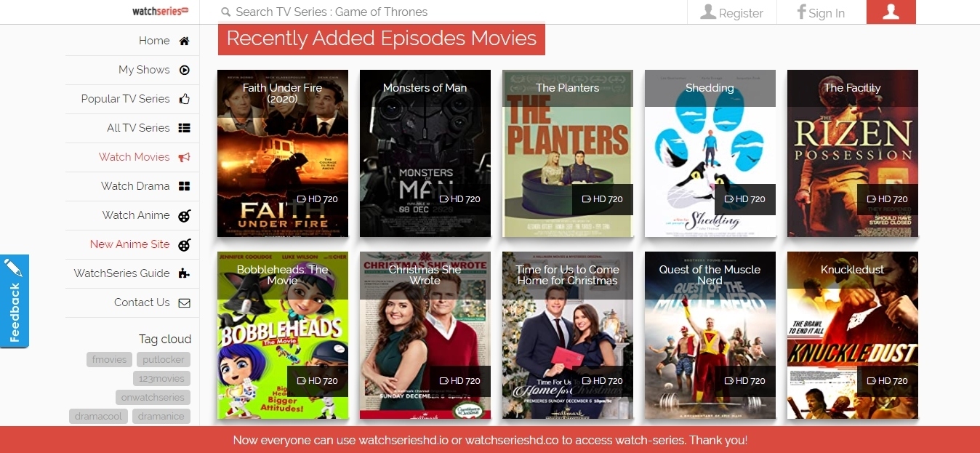This screenshot has height=453, width=980.
Task: Click the Register link in header
Action: click(731, 12)
